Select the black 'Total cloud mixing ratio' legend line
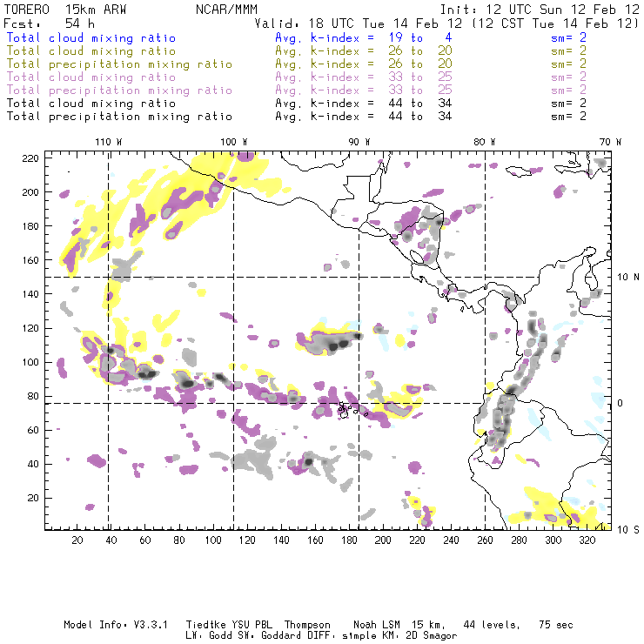Screen dimensions: 644x644 click(91, 104)
